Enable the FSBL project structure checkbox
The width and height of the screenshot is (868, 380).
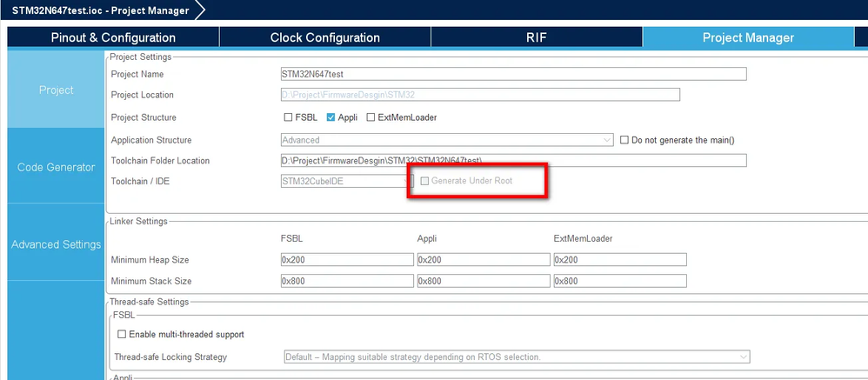coord(288,117)
